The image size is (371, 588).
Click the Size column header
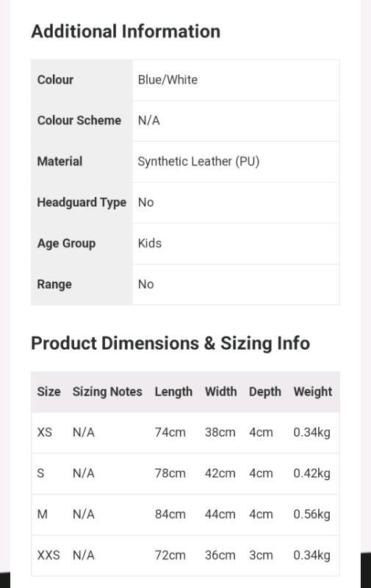(48, 392)
